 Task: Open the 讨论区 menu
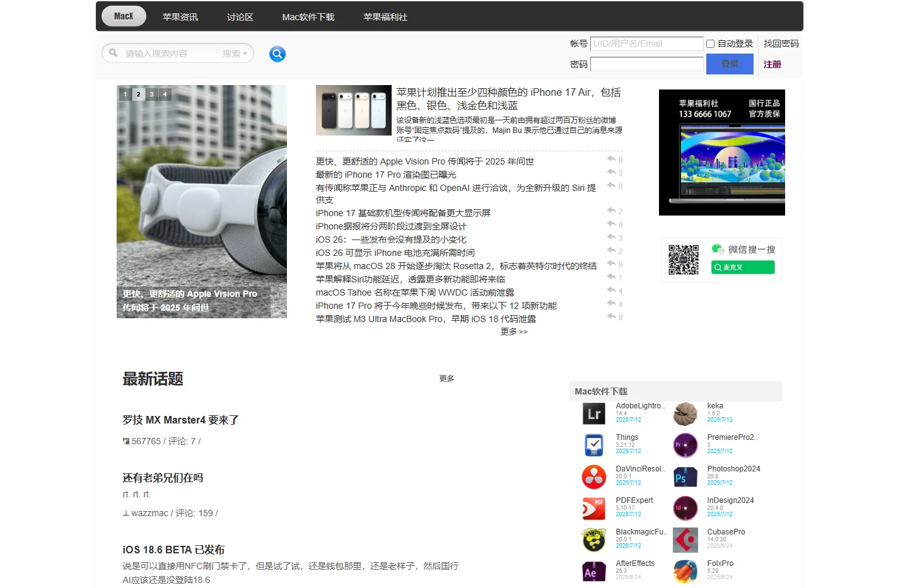coord(240,17)
